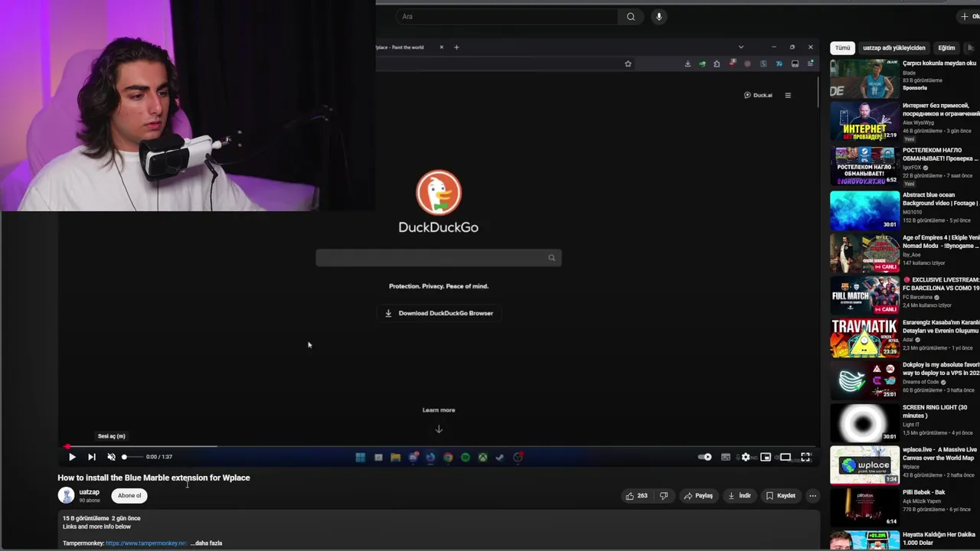Viewport: 980px width, 551px height.
Task: Open the Tampermonkey link in description
Action: coord(145,543)
